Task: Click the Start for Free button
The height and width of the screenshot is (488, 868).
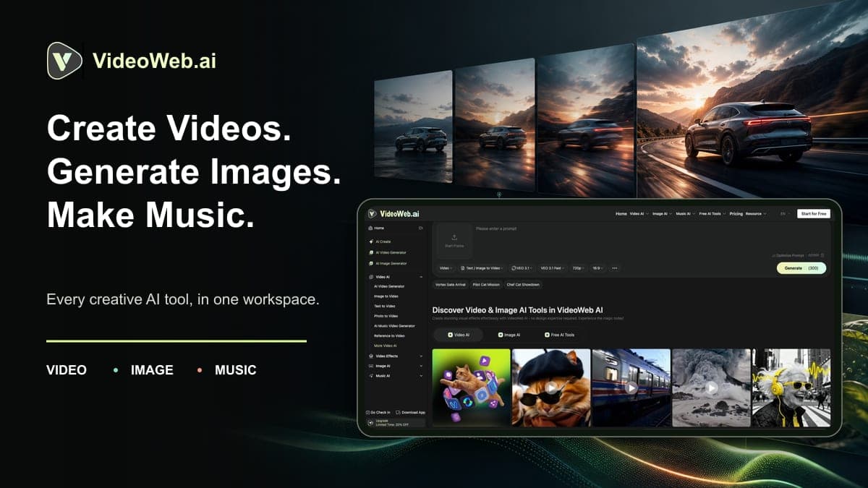Action: 814,214
